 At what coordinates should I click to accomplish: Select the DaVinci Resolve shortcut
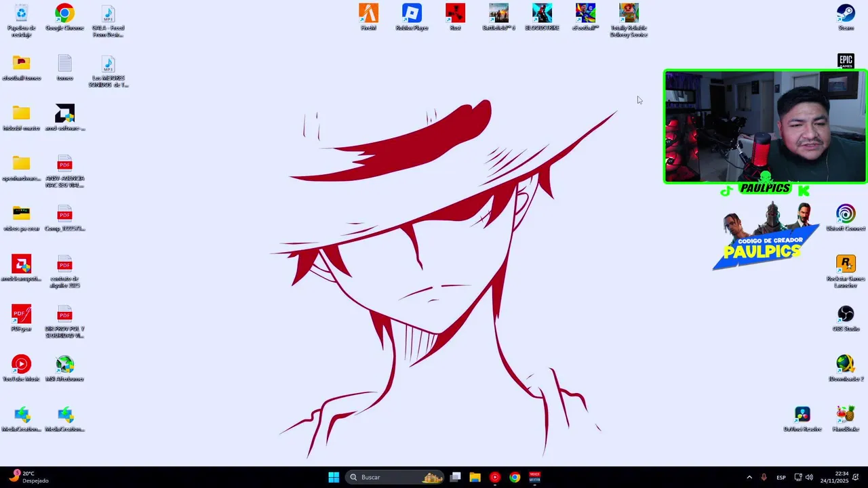click(802, 419)
